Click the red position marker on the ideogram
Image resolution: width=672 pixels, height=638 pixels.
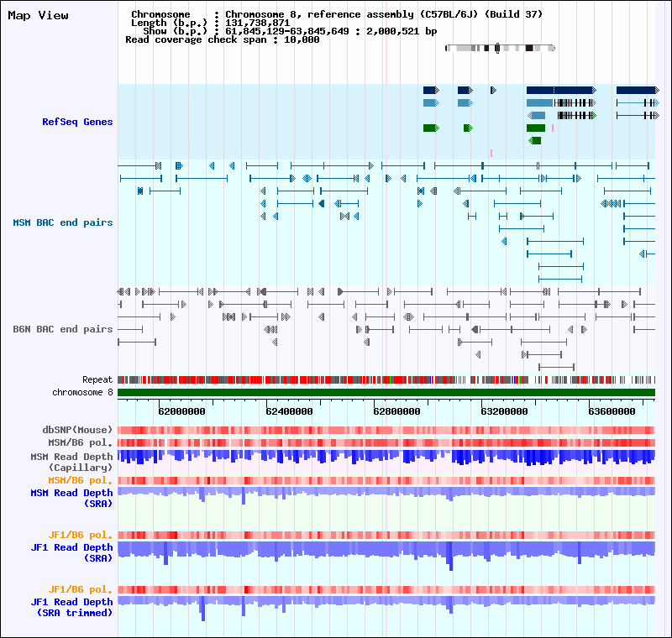497,48
